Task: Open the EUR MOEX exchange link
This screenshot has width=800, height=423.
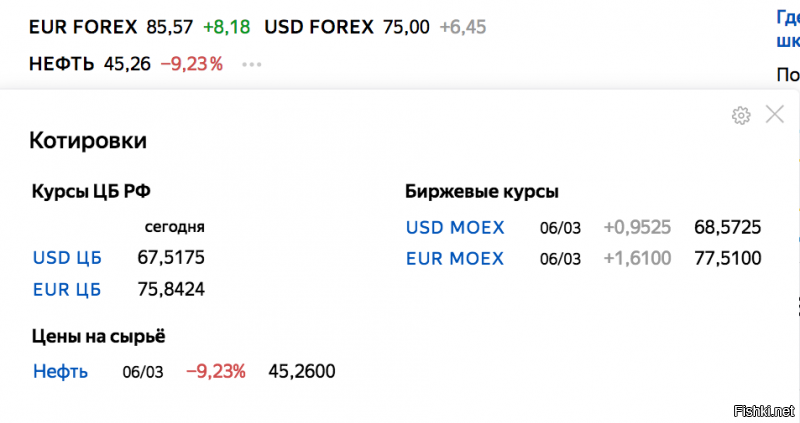Action: 455,259
